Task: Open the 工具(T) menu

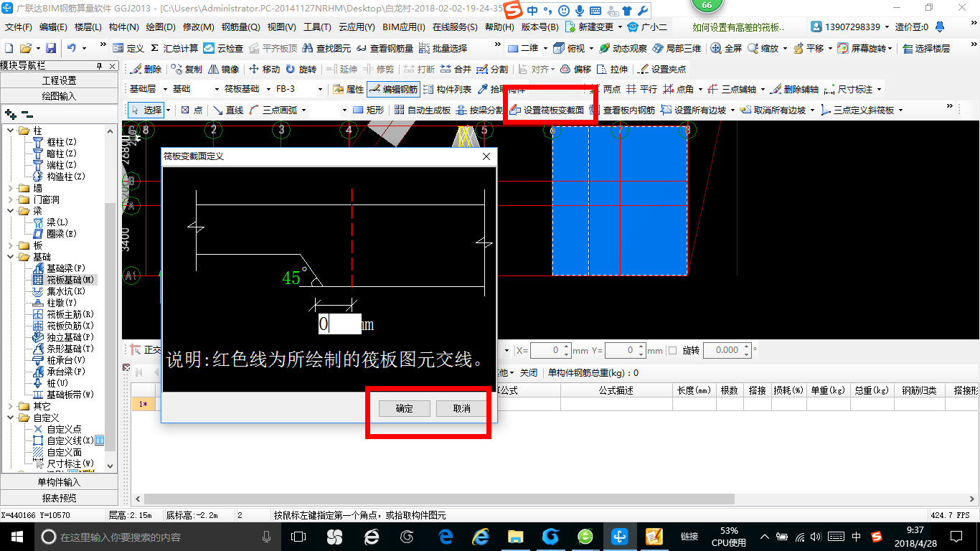Action: (x=316, y=27)
